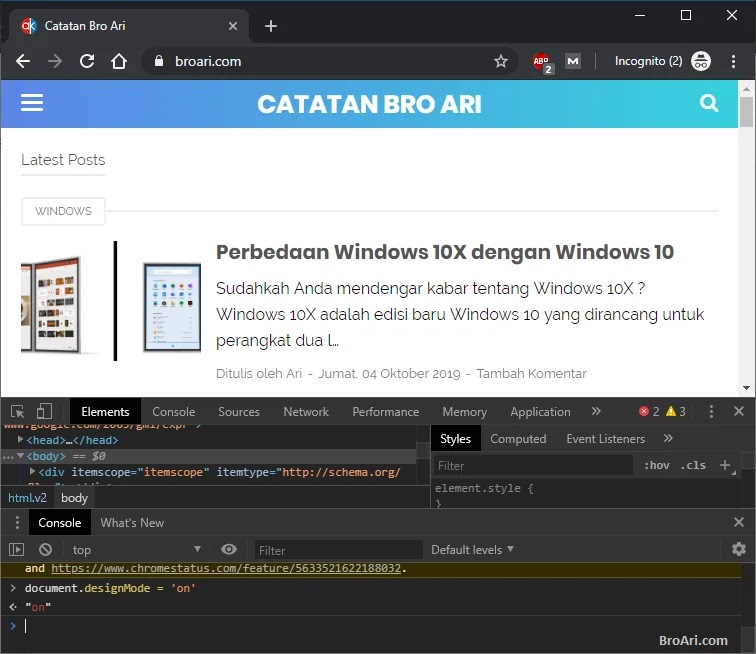This screenshot has width=756, height=654.
Task: Switch to the Elements panel tab
Action: pos(105,412)
